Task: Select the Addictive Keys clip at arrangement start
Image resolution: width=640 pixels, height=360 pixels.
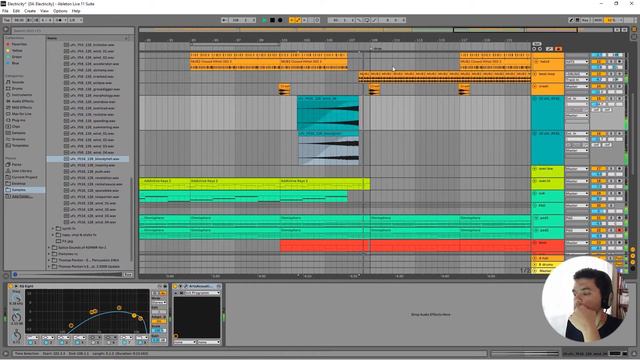Action: 164,184
